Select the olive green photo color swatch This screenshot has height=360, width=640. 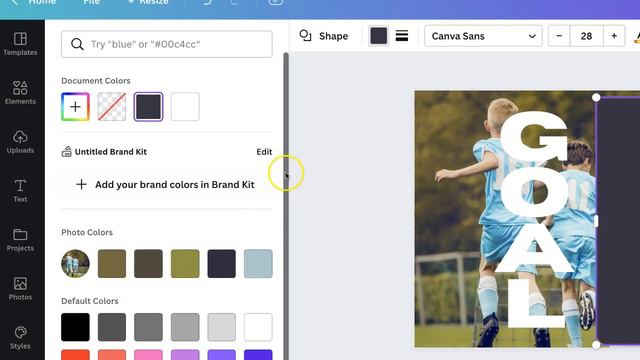(x=185, y=263)
